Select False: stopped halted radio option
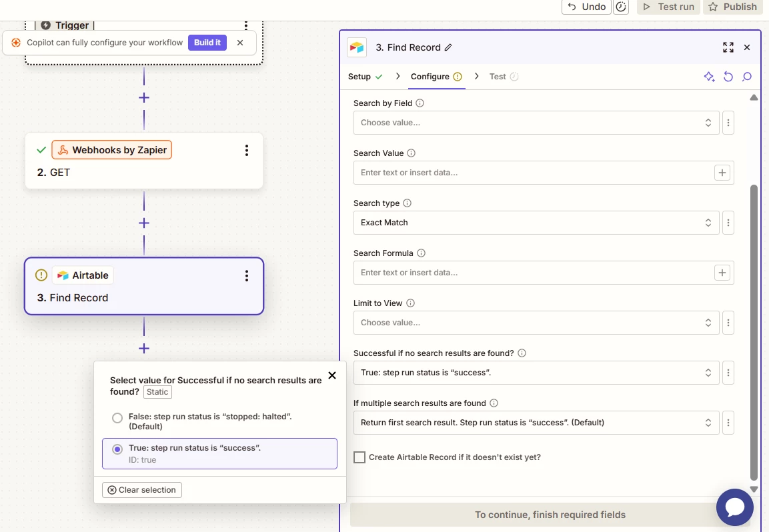The height and width of the screenshot is (532, 769). pyautogui.click(x=117, y=418)
